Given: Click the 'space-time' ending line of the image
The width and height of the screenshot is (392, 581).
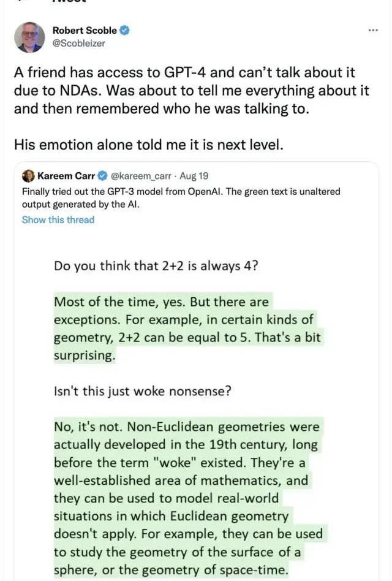Looking at the screenshot, I should 171,570.
